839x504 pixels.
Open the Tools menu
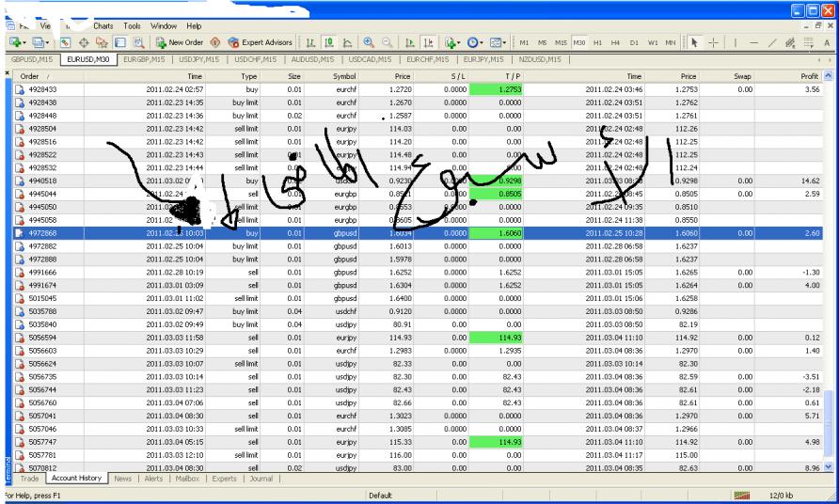point(133,24)
